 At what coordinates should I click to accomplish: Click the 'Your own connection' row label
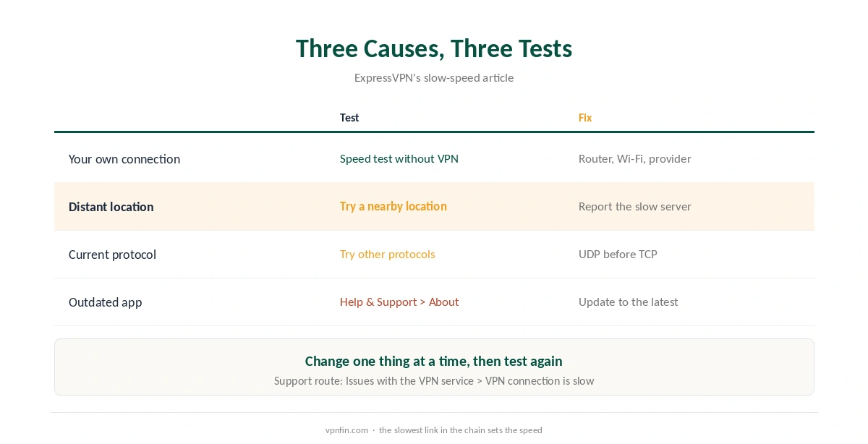124,159
